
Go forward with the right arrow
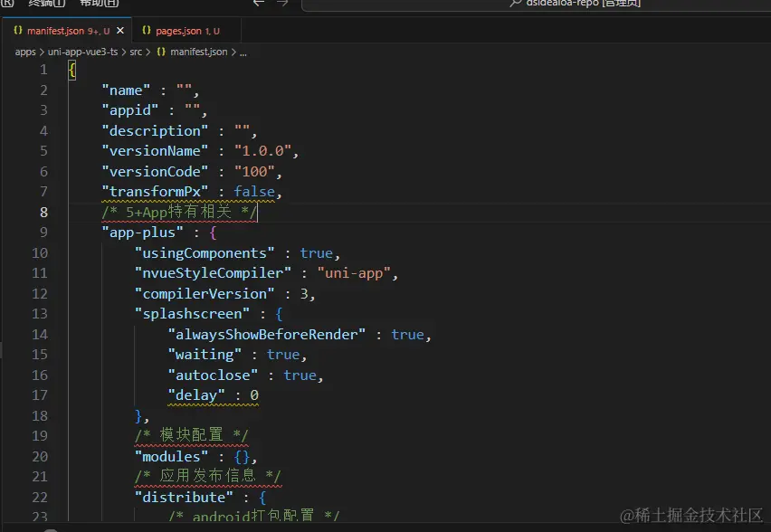pos(282,3)
